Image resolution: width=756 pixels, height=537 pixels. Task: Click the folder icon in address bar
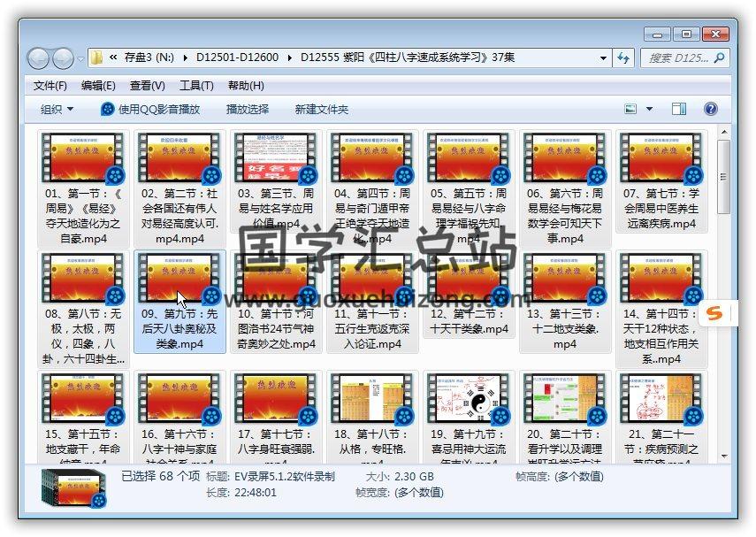pyautogui.click(x=97, y=58)
